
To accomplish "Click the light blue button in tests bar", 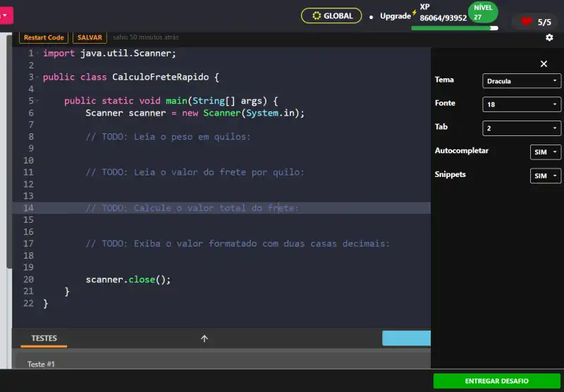I will (x=406, y=338).
